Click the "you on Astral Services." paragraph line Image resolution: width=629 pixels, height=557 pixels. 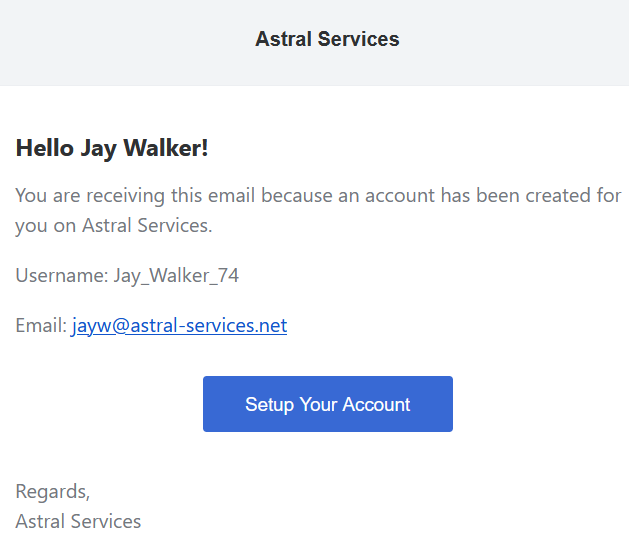[x=113, y=225]
